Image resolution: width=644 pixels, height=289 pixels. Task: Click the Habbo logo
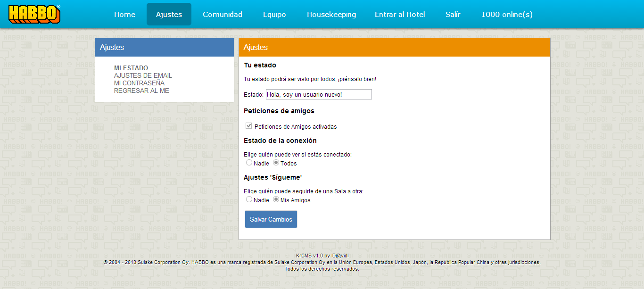tap(34, 14)
